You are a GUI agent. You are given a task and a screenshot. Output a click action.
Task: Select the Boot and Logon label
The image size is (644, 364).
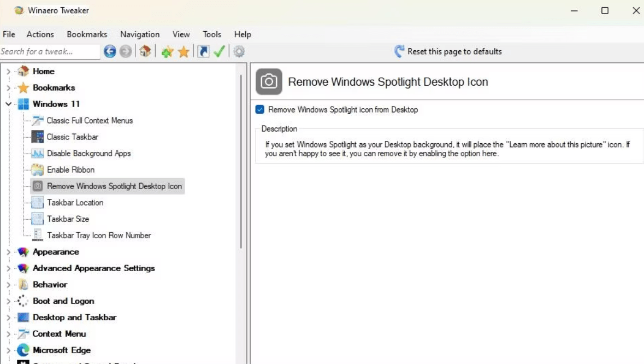63,301
